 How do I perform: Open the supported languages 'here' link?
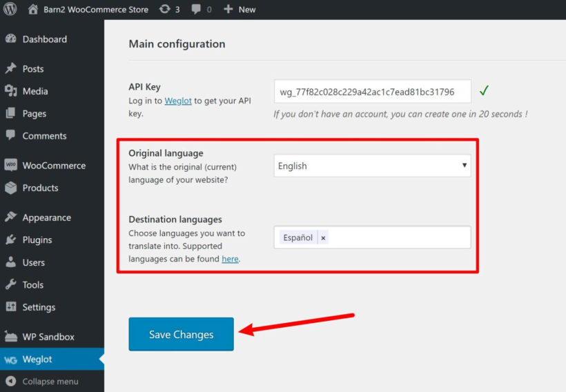click(230, 259)
